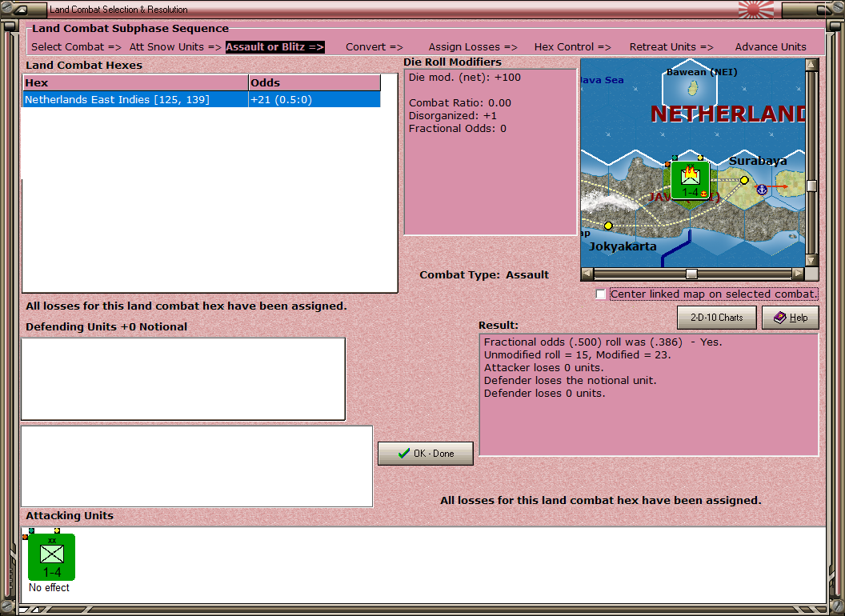Image resolution: width=845 pixels, height=616 pixels.
Task: Click the Defender loses the notional unit line
Action: pyautogui.click(x=570, y=381)
